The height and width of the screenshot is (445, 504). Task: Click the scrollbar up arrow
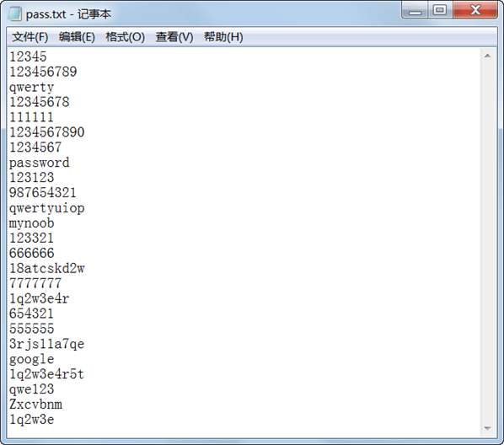pos(488,56)
